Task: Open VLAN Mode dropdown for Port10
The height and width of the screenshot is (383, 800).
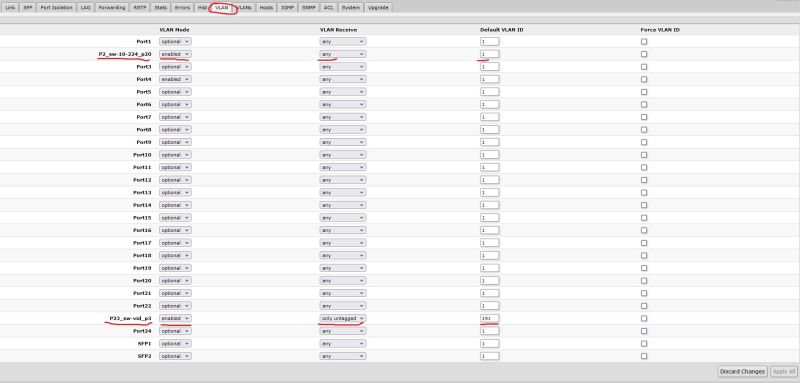Action: 175,155
